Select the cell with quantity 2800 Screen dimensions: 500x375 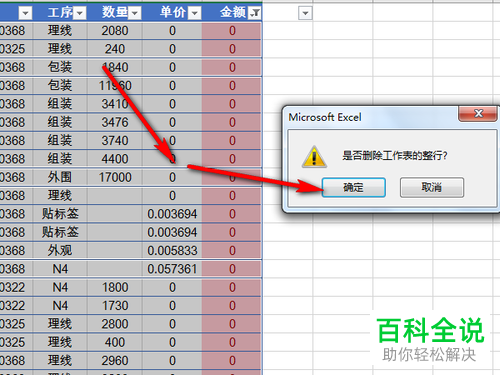[115, 324]
